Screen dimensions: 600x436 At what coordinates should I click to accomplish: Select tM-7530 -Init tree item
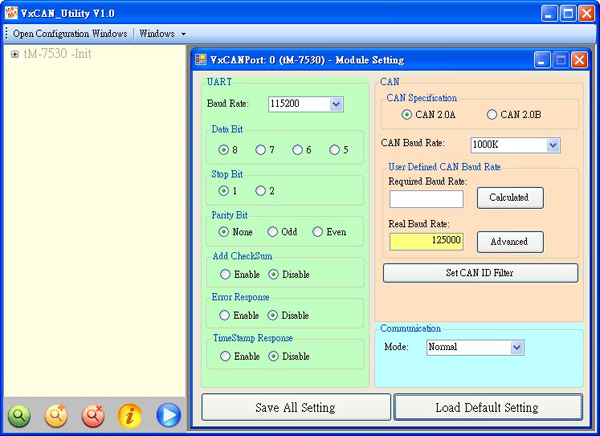click(57, 54)
